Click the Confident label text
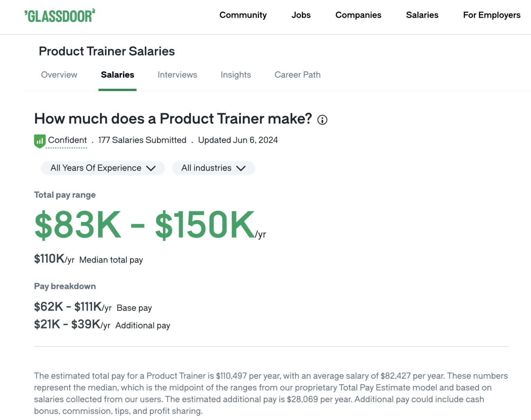This screenshot has height=420, width=531. coord(67,140)
